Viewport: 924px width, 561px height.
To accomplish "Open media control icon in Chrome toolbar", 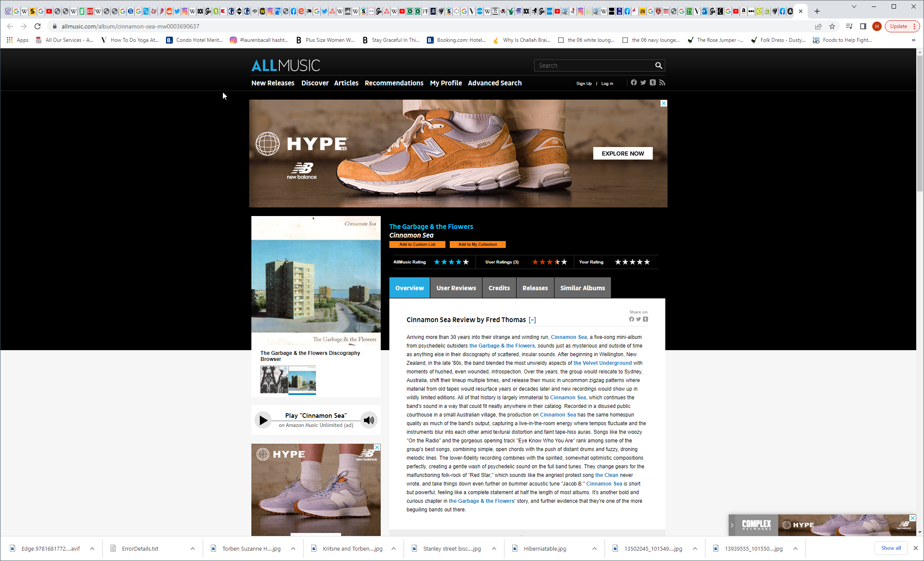I will [849, 26].
